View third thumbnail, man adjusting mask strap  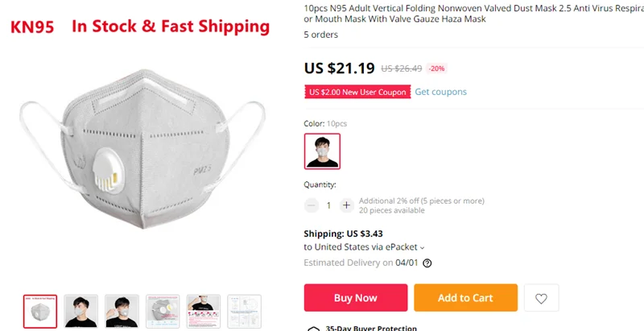coord(122,311)
